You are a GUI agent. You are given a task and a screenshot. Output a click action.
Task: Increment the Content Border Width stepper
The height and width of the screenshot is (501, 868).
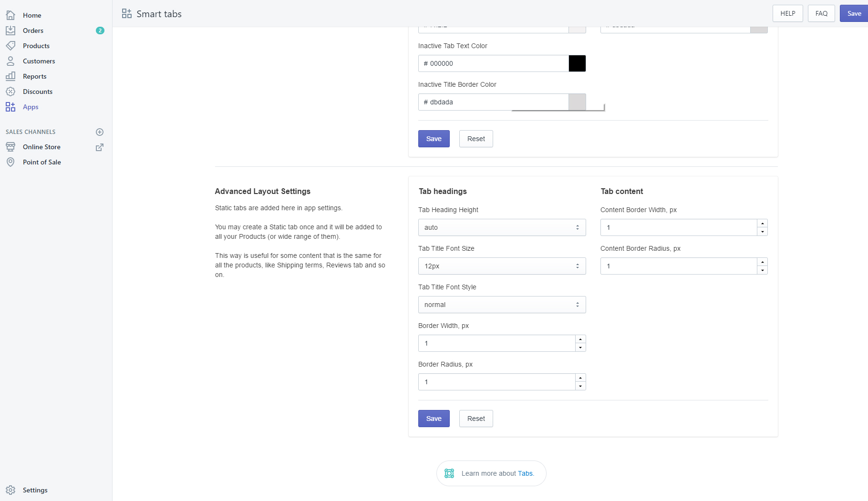point(762,224)
